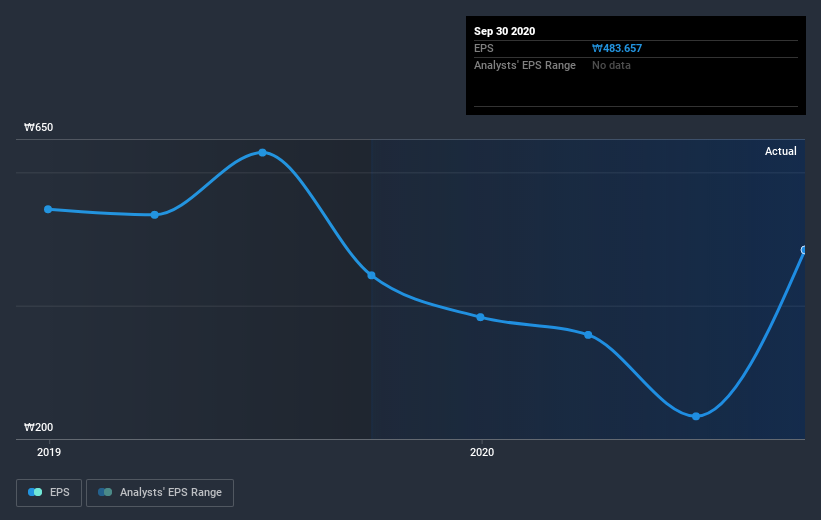Click the 2019 axis label

[x=49, y=452]
